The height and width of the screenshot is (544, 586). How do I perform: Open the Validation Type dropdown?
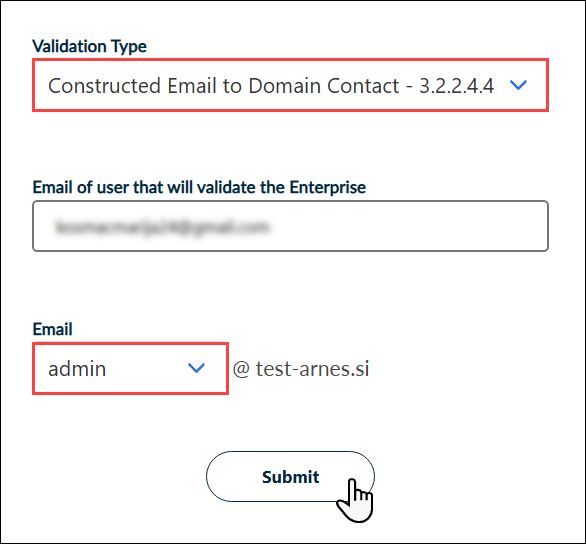[290, 85]
